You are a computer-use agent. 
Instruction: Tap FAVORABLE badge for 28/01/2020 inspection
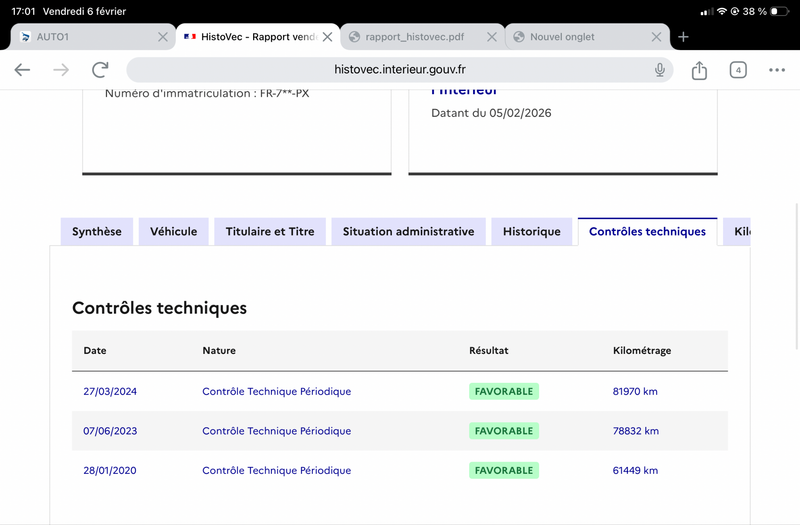pyautogui.click(x=504, y=470)
